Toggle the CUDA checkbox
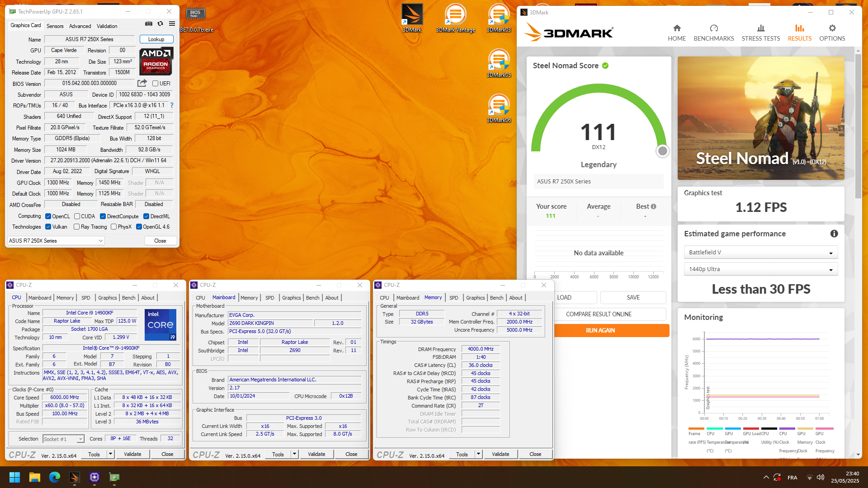The height and width of the screenshot is (488, 868). coord(77,216)
